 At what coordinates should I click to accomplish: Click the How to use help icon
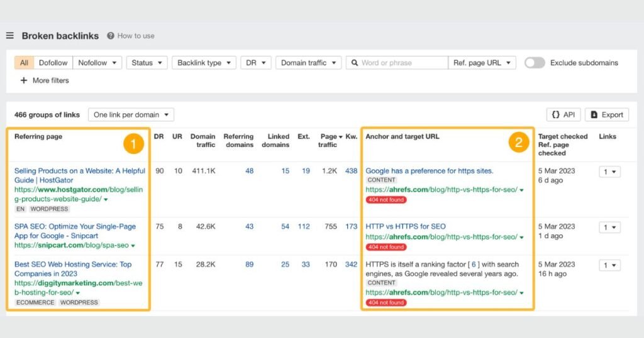coord(111,36)
